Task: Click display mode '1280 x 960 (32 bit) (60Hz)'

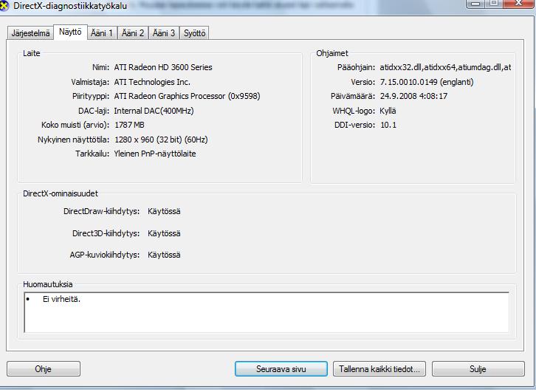Action: point(161,140)
